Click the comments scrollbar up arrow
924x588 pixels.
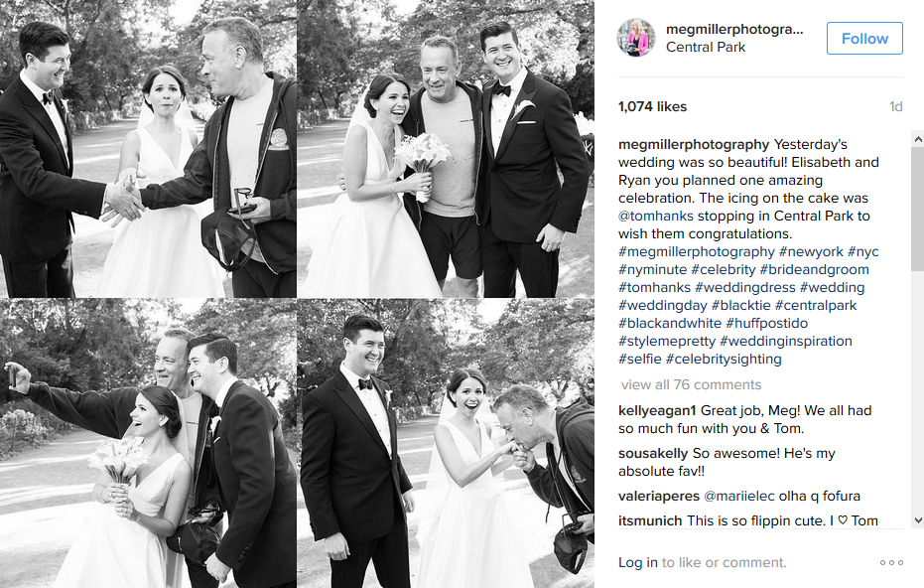(x=917, y=139)
